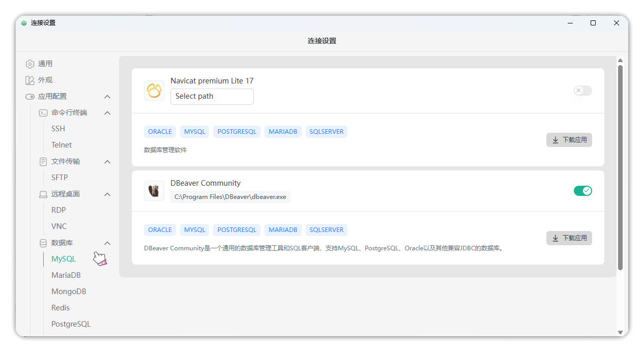This screenshot has width=644, height=347.
Task: Collapse the command-line terminal group chevron
Action: tap(107, 113)
